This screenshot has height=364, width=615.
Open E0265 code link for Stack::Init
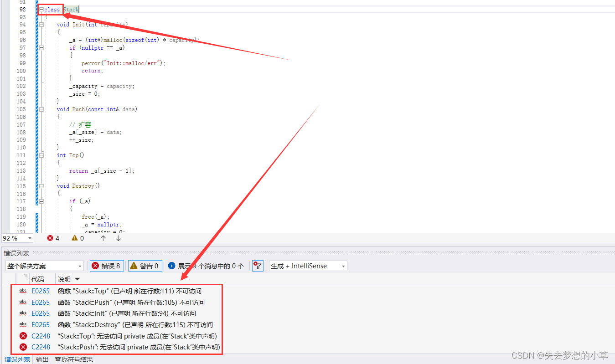point(41,313)
